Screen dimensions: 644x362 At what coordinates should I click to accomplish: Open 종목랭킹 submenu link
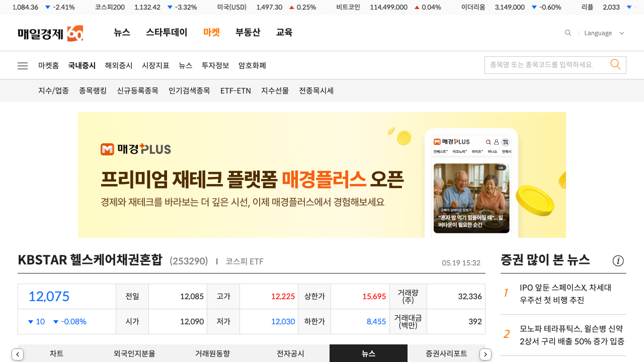(93, 91)
